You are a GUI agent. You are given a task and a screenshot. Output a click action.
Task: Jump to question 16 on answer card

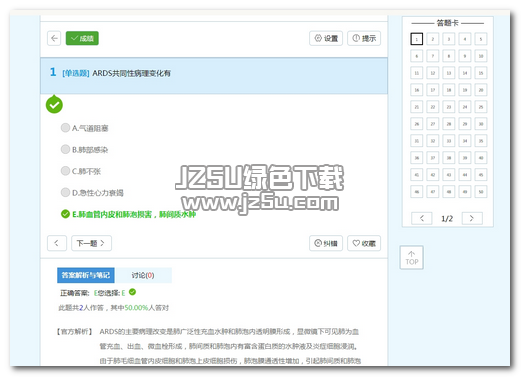[x=417, y=90]
